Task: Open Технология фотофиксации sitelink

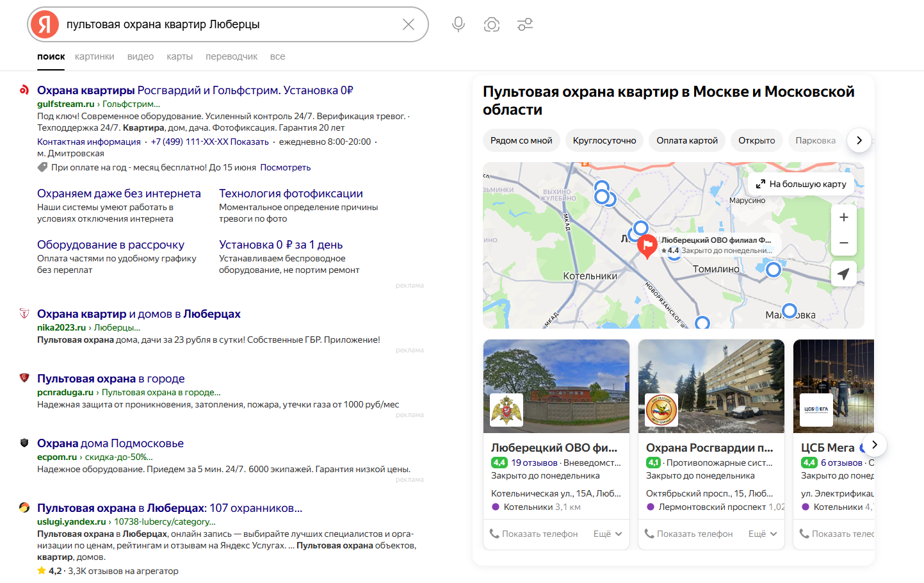Action: click(x=291, y=193)
